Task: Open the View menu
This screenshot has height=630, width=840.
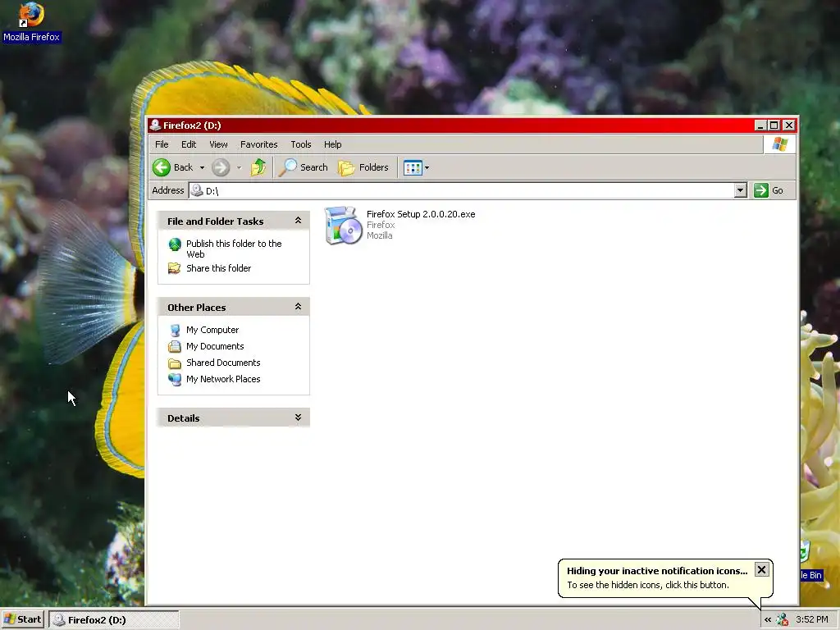Action: 218,144
